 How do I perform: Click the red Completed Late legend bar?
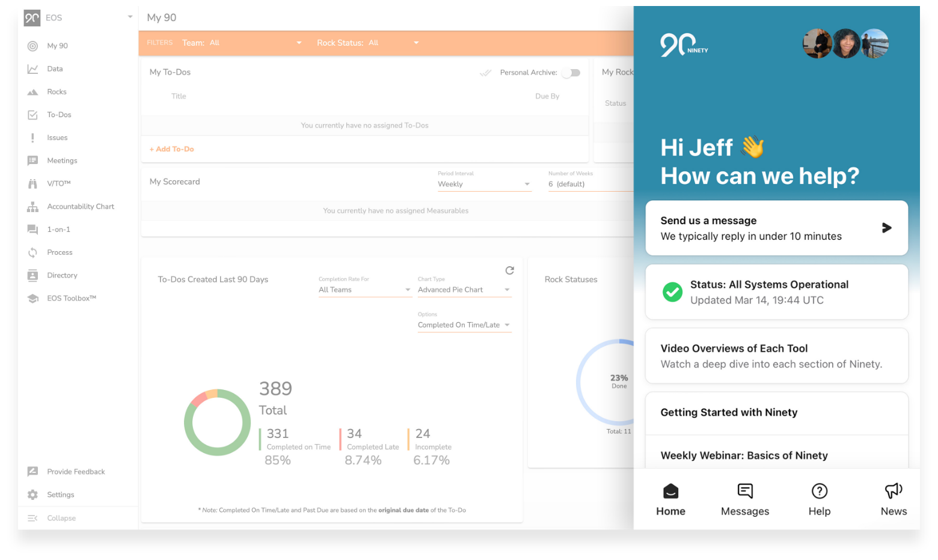[340, 439]
